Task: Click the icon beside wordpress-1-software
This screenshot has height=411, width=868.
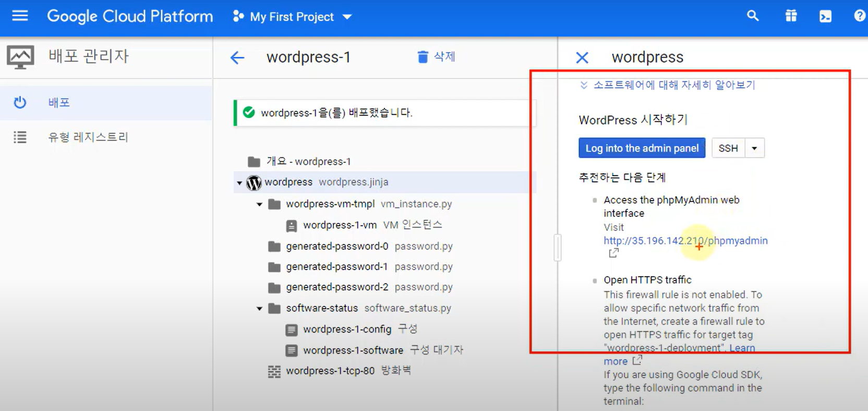Action: tap(292, 350)
